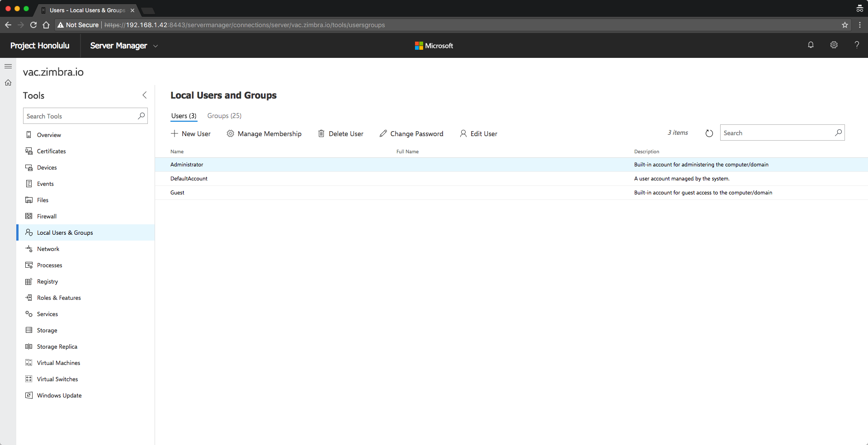This screenshot has height=445, width=868.
Task: Click the Network tool icon
Action: tap(29, 249)
